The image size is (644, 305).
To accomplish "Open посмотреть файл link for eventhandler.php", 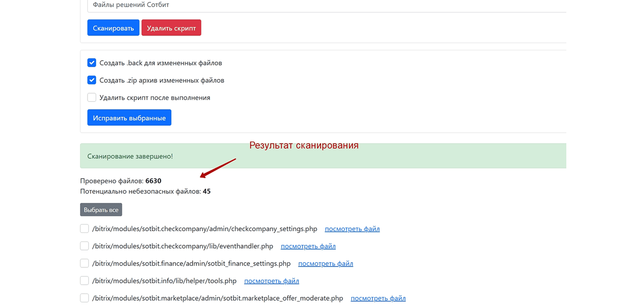I will [x=308, y=246].
